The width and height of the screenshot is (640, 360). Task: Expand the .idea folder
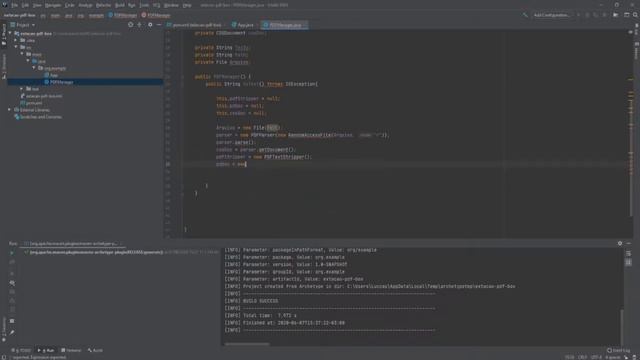pyautogui.click(x=16, y=40)
